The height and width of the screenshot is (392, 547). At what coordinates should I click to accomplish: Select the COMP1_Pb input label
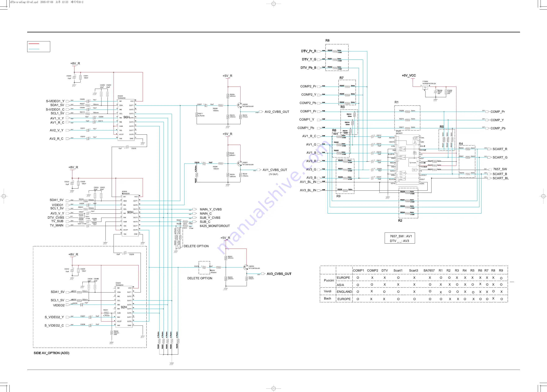306,128
